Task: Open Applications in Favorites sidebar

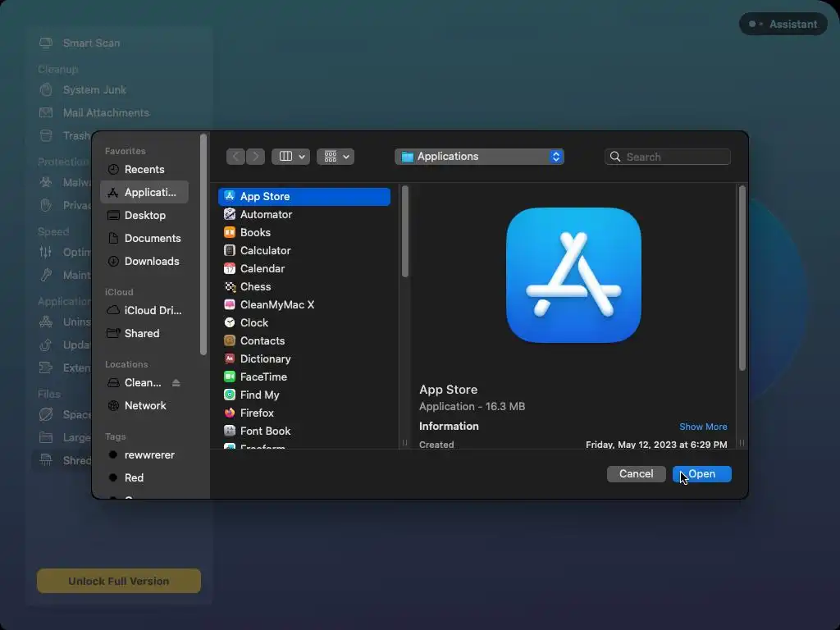Action: [144, 192]
